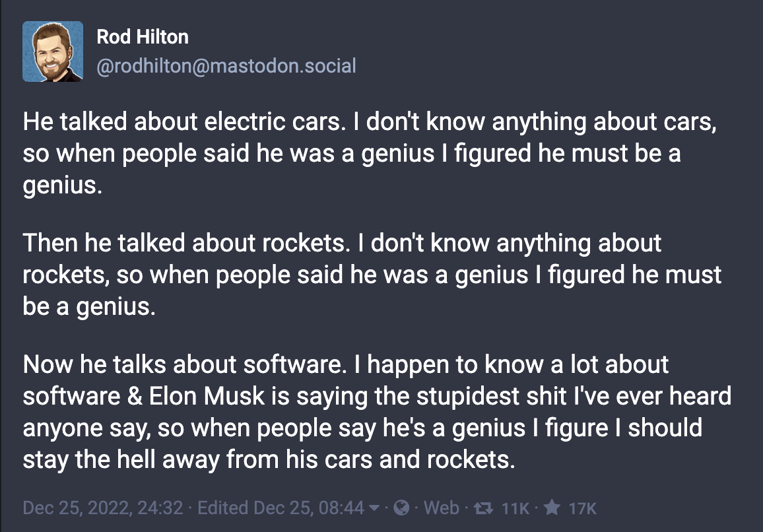Open the Dec 25, 2022 timestamp permalink
Screen dimensions: 763x532
tap(103, 508)
